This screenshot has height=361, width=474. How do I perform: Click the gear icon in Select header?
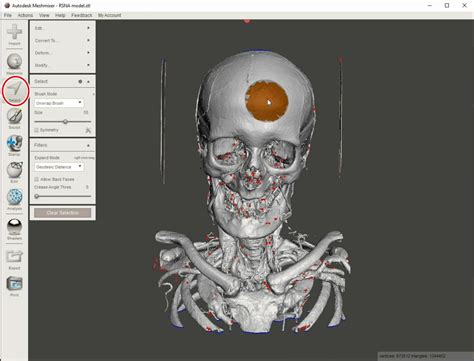tap(80, 81)
